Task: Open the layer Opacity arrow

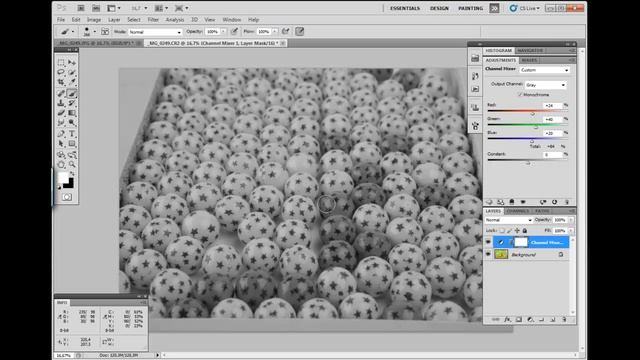Action: (x=571, y=220)
